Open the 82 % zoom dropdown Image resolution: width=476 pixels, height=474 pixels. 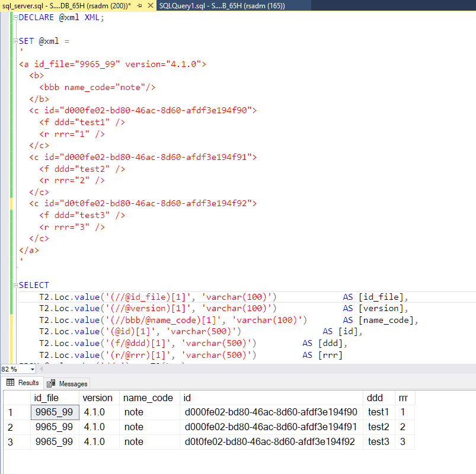(32, 369)
